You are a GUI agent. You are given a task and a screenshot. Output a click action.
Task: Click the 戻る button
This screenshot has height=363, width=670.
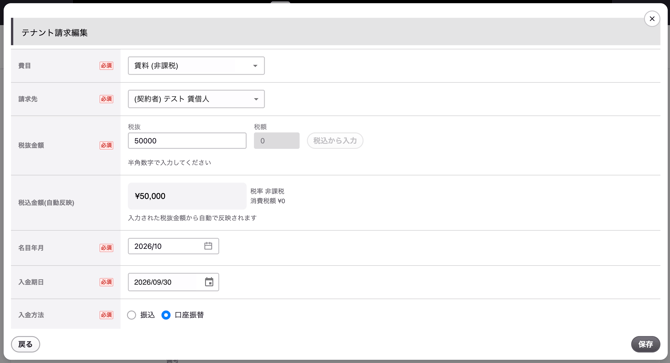(x=25, y=344)
